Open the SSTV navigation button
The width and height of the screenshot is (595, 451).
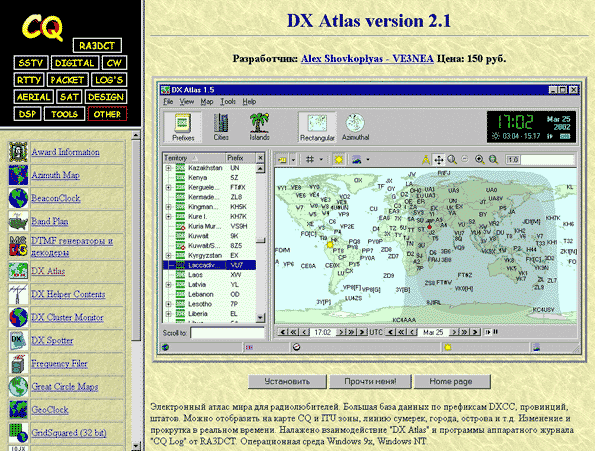[x=31, y=63]
